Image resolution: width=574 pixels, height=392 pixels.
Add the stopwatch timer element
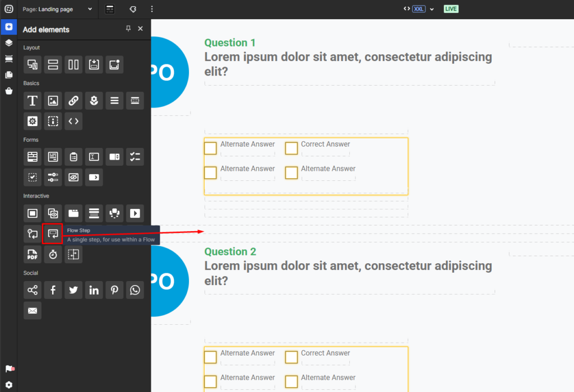click(x=53, y=254)
